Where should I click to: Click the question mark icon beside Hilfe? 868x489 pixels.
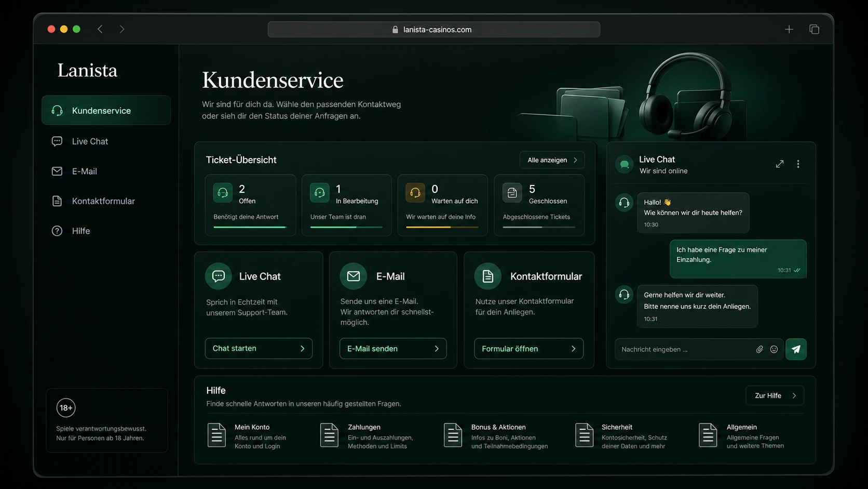57,231
